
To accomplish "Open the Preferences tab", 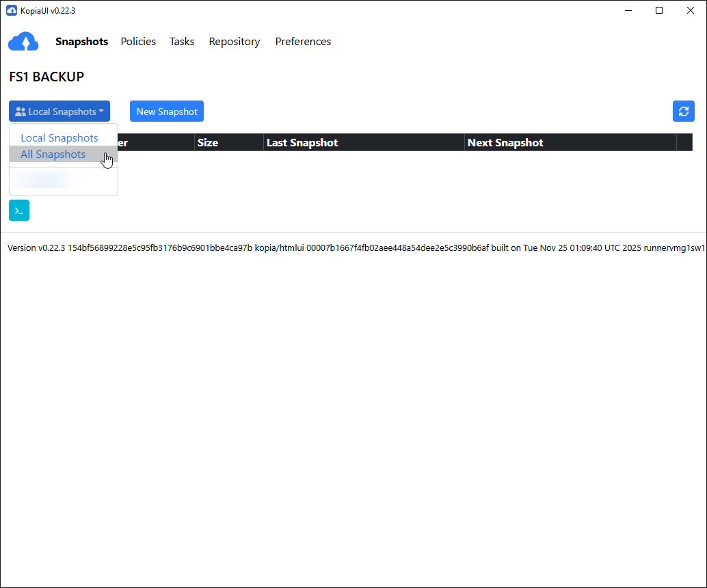I will pyautogui.click(x=303, y=42).
